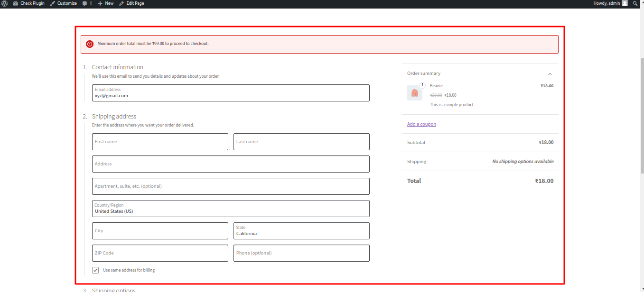644x292 pixels.
Task: Click Edit Page in the admin bar
Action: 131,3
